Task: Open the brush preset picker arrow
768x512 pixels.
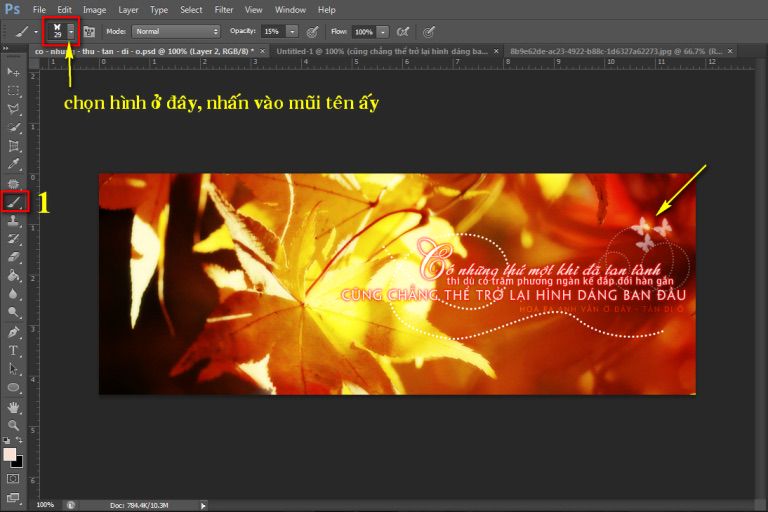Action: point(71,32)
